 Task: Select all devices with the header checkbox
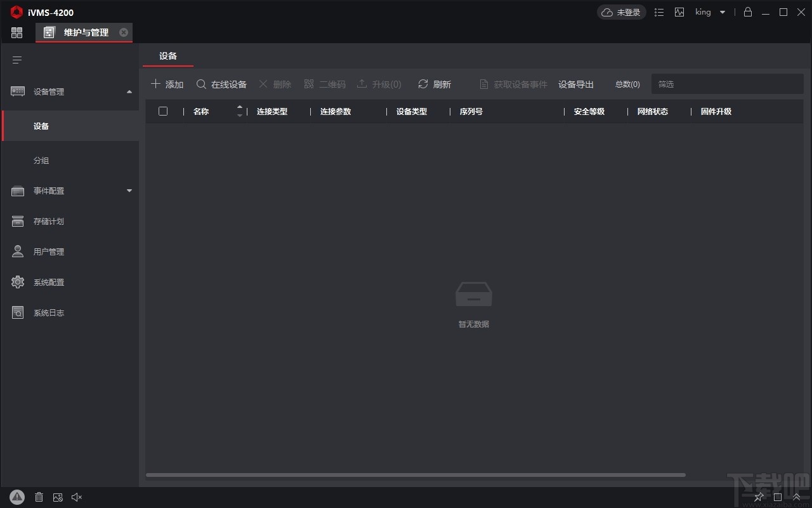coord(163,111)
